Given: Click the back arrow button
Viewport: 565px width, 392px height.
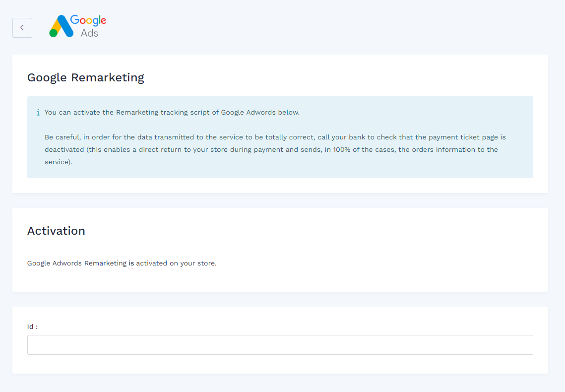Looking at the screenshot, I should pyautogui.click(x=22, y=28).
